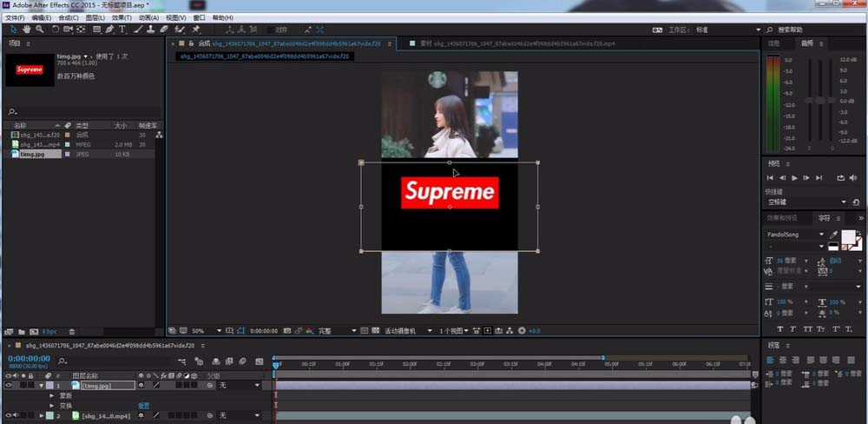Toggle faux italic in Character panel
Image resolution: width=868 pixels, height=424 pixels.
click(x=792, y=329)
